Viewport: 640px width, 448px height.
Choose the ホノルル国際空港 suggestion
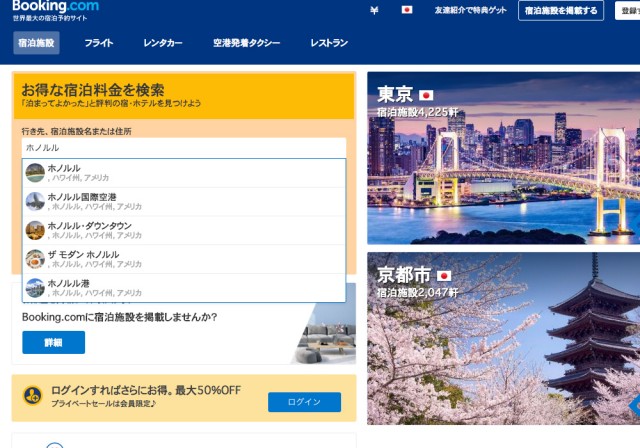click(x=184, y=202)
